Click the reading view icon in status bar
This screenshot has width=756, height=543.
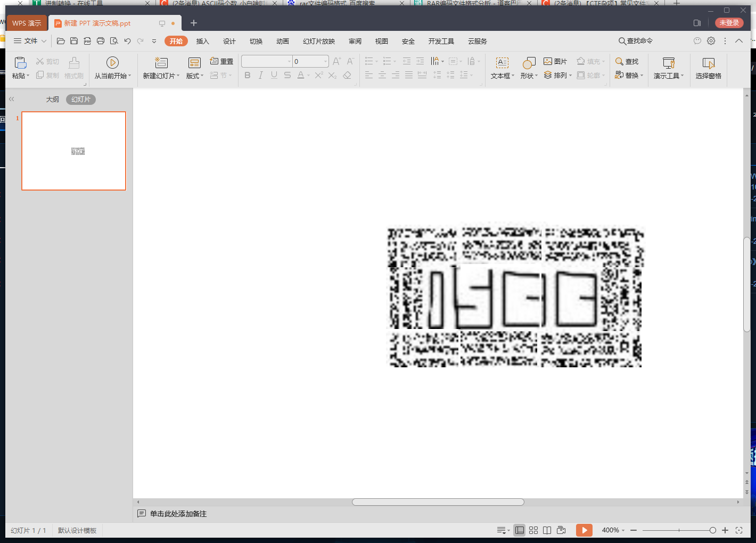[547, 530]
